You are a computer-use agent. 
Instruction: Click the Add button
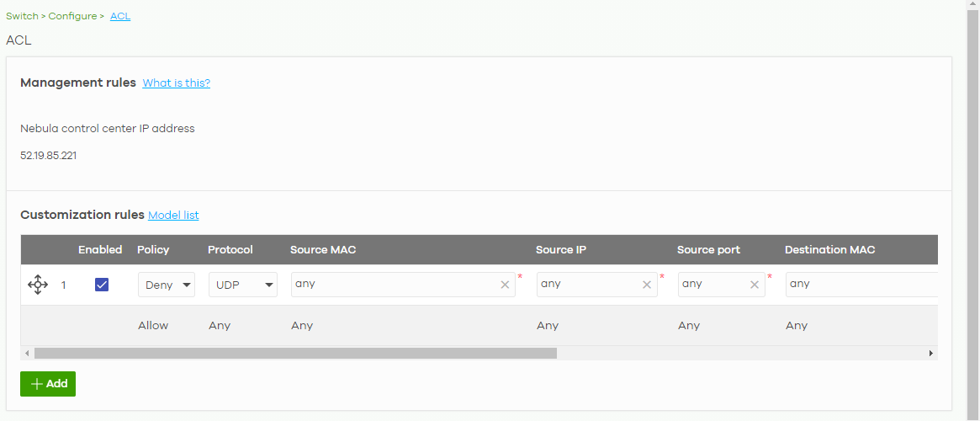tap(48, 384)
